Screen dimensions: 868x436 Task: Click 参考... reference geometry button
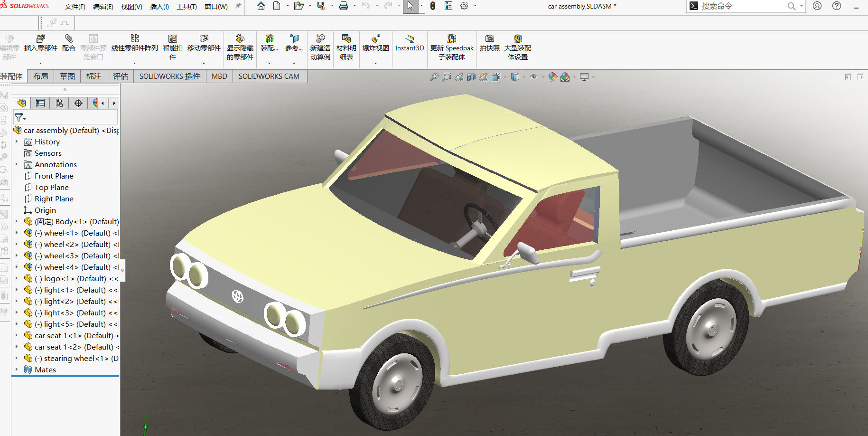click(294, 43)
